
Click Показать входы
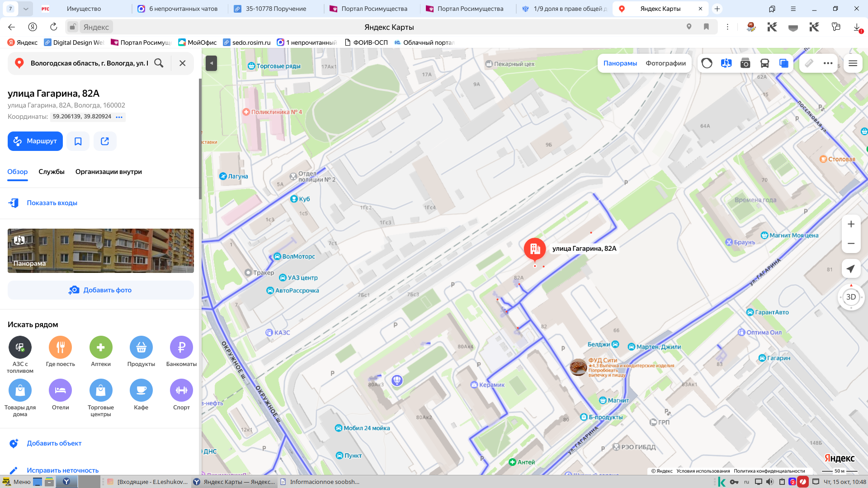tap(52, 203)
